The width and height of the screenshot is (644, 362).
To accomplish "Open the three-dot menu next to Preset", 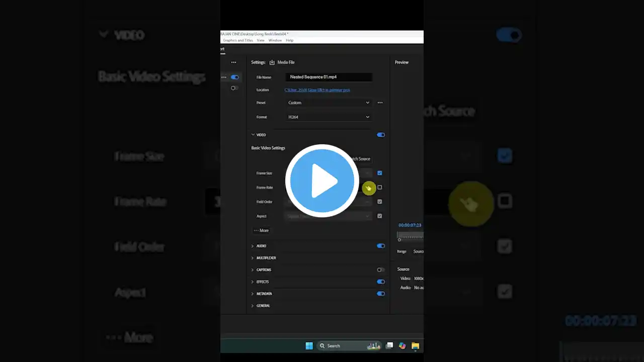I will pos(380,103).
